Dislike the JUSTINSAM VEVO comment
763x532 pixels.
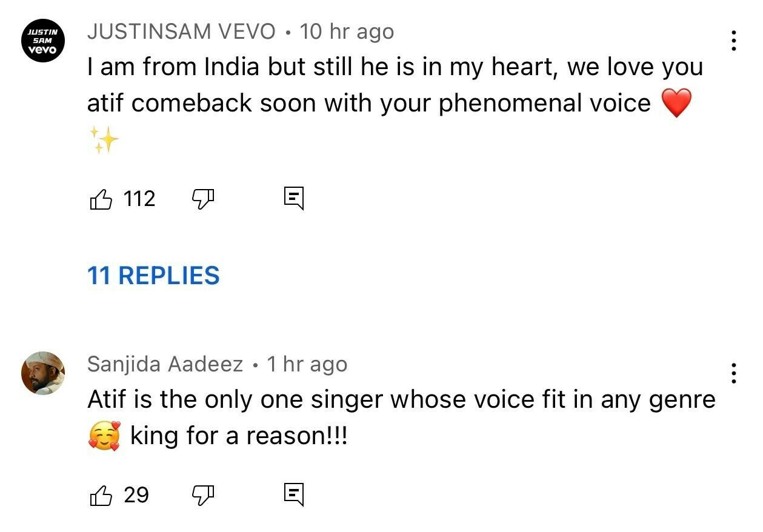click(x=204, y=198)
